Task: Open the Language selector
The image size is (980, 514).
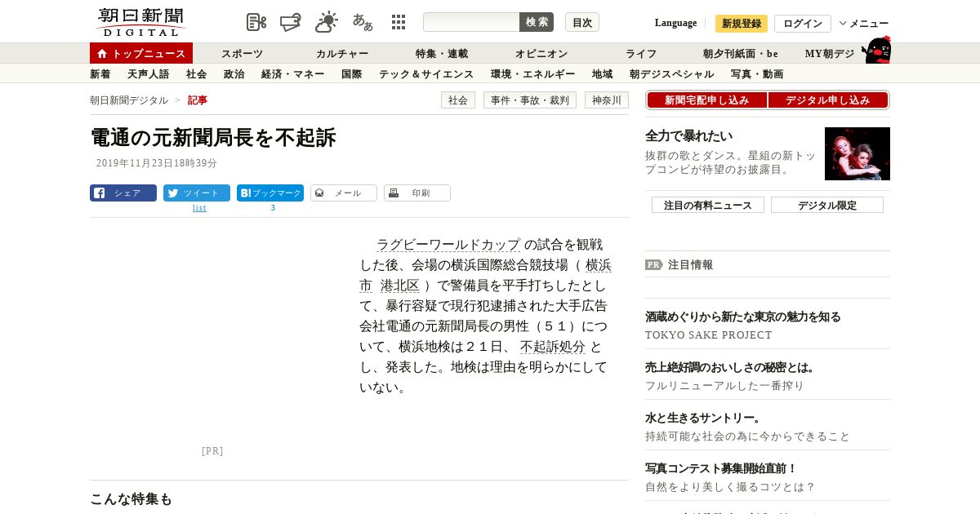Action: [675, 23]
